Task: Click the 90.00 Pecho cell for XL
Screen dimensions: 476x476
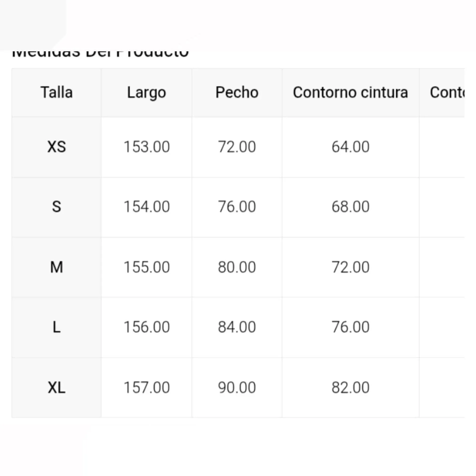Action: [237, 387]
